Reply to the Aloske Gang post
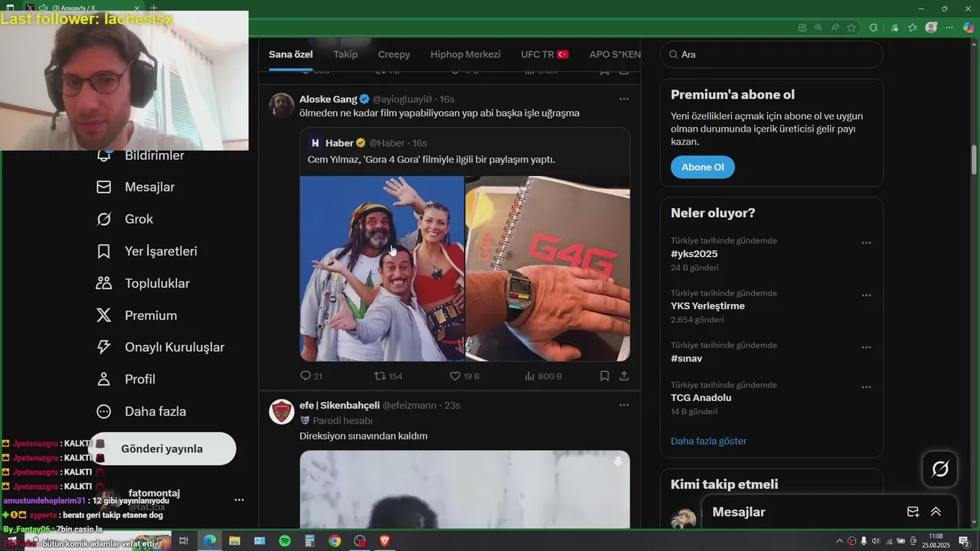 click(311, 376)
